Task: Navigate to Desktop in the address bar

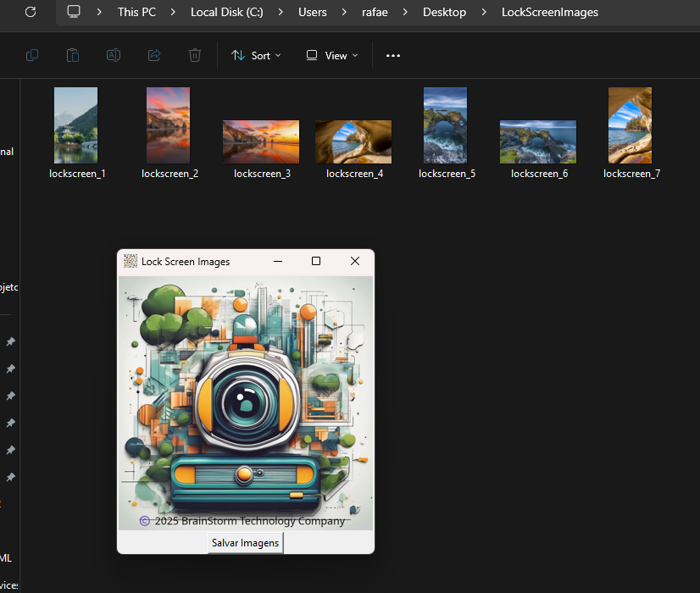Action: click(444, 12)
